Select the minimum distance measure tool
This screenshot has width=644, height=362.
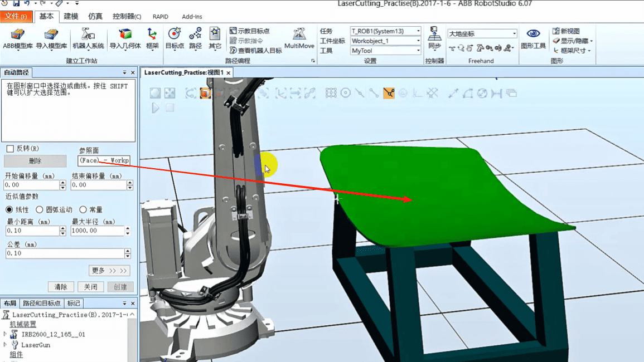[x=497, y=93]
